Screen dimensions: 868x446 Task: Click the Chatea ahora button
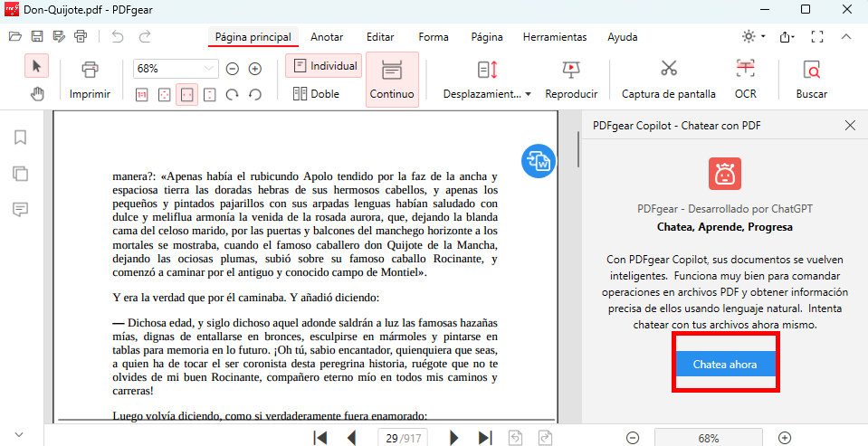[724, 364]
